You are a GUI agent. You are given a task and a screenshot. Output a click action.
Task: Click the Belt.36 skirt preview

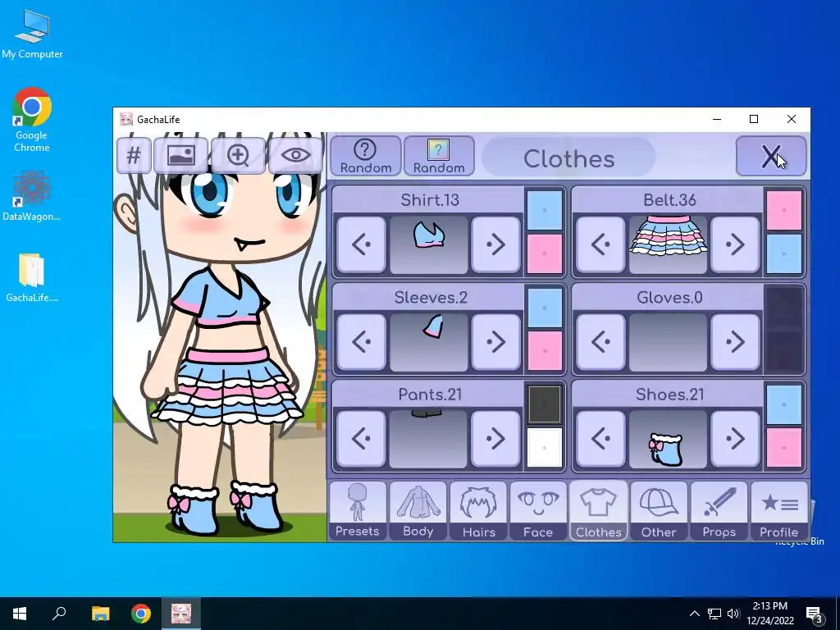668,244
